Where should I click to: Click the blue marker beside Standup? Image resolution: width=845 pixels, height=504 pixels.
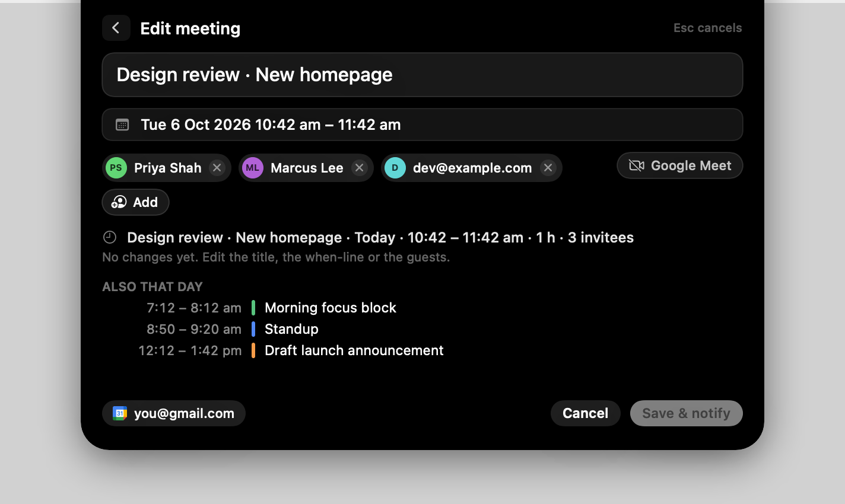click(x=253, y=329)
